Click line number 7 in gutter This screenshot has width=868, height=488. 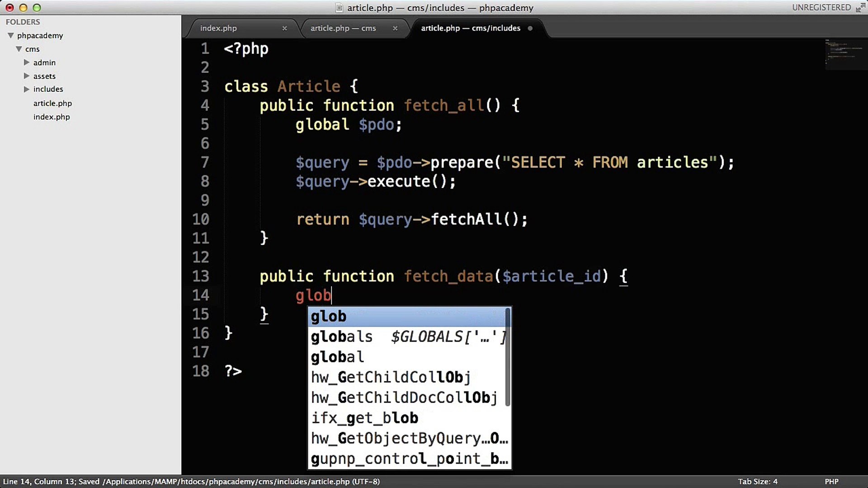pos(205,162)
